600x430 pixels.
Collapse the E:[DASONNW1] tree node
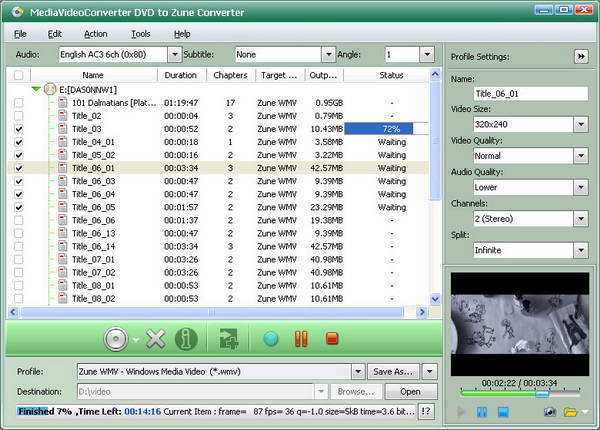coord(36,89)
